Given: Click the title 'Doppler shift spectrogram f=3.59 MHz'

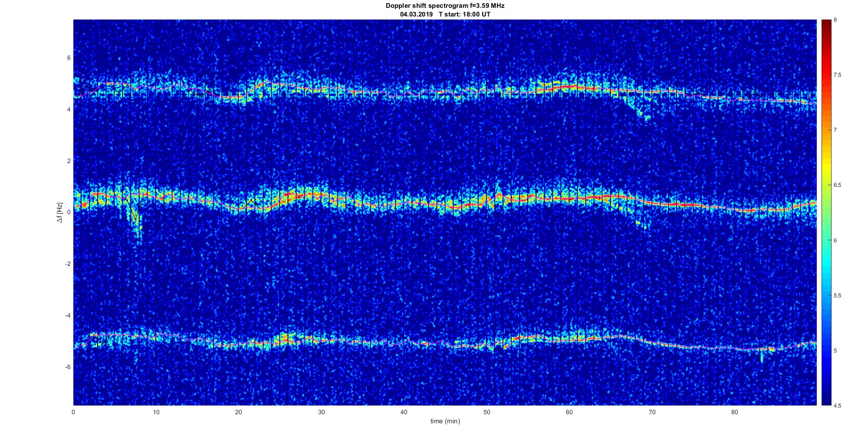Looking at the screenshot, I should click(445, 6).
